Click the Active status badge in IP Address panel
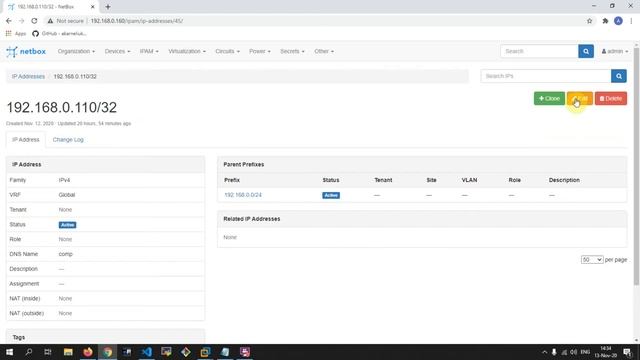 [x=67, y=225]
